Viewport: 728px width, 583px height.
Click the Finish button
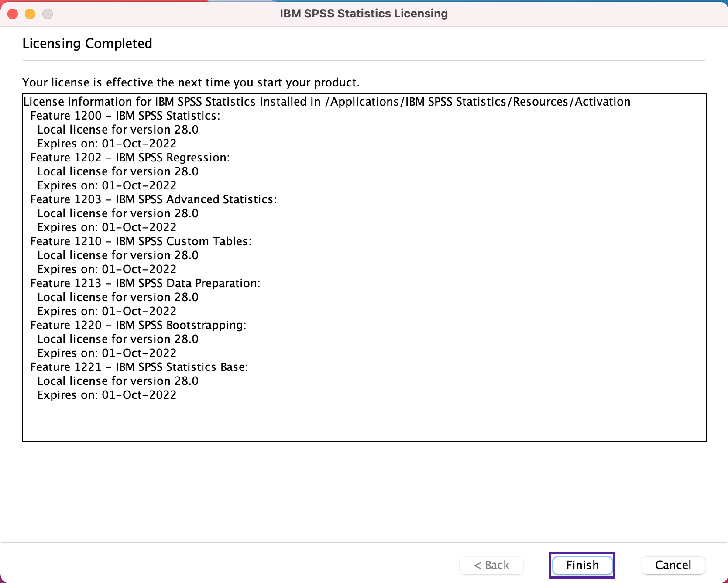[x=582, y=565]
